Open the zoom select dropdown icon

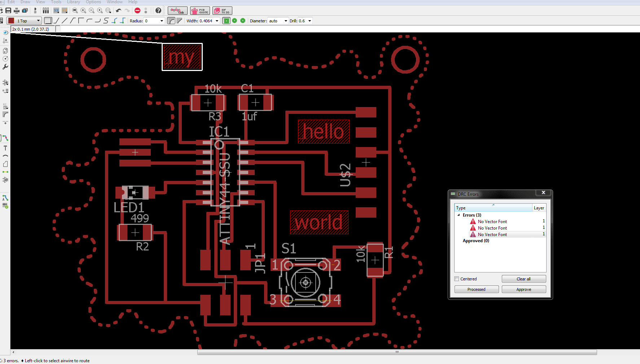click(108, 10)
